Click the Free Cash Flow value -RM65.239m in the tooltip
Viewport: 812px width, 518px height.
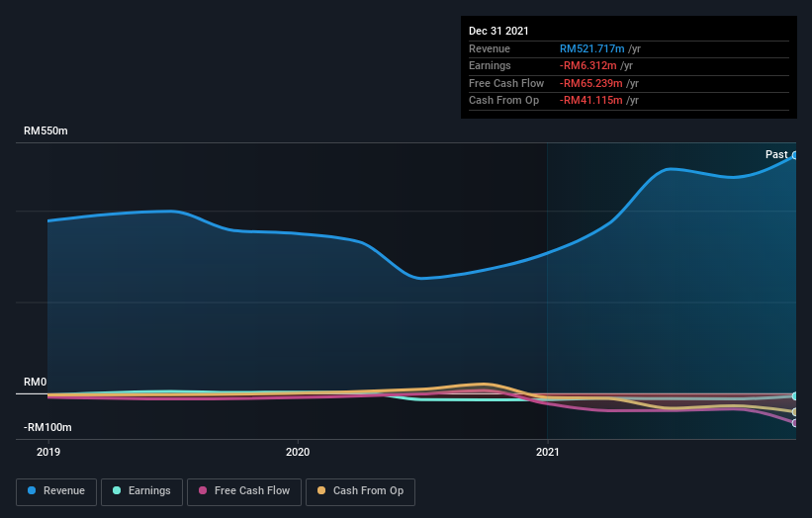tap(590, 83)
